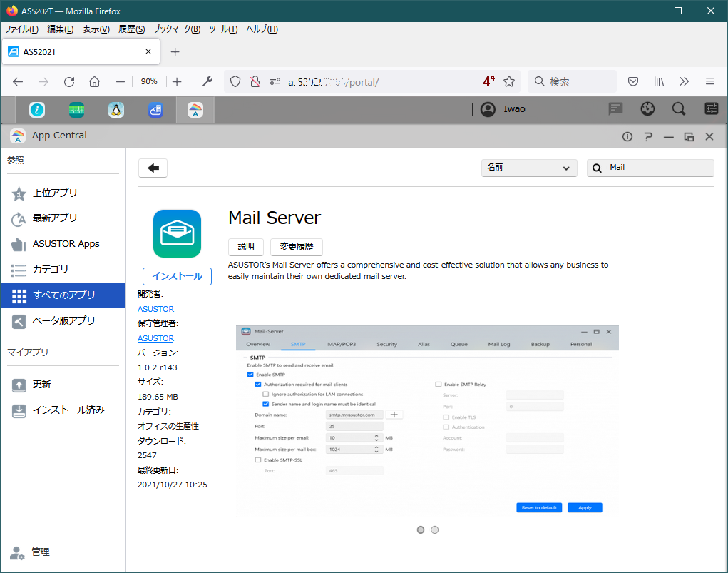Go to Firefox home page

point(95,82)
